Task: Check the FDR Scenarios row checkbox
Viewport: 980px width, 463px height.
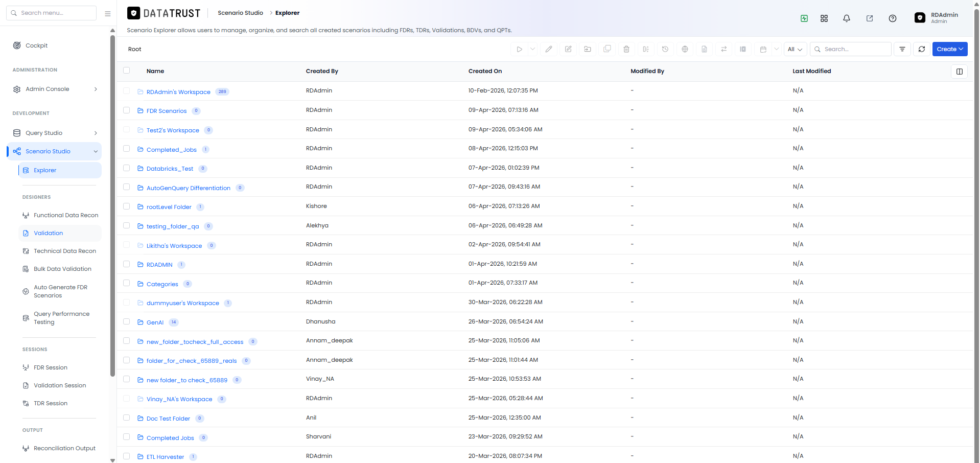Action: (127, 110)
